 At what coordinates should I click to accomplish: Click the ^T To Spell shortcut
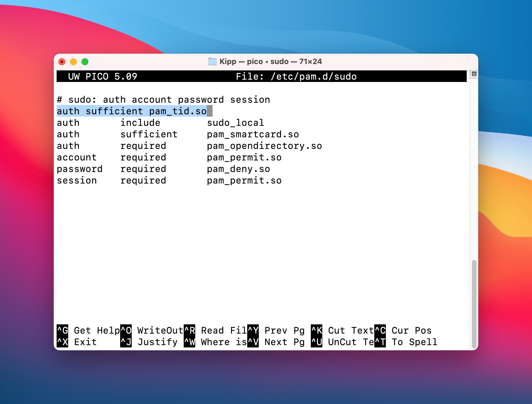click(406, 342)
